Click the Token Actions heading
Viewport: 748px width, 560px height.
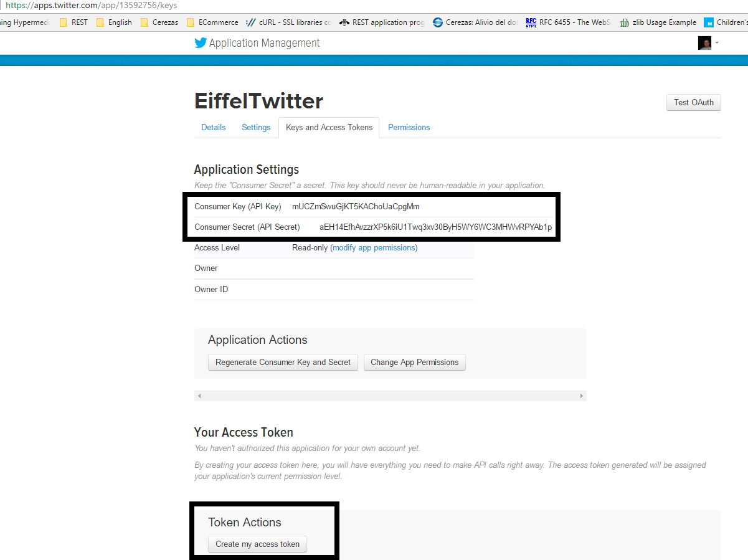tap(245, 522)
